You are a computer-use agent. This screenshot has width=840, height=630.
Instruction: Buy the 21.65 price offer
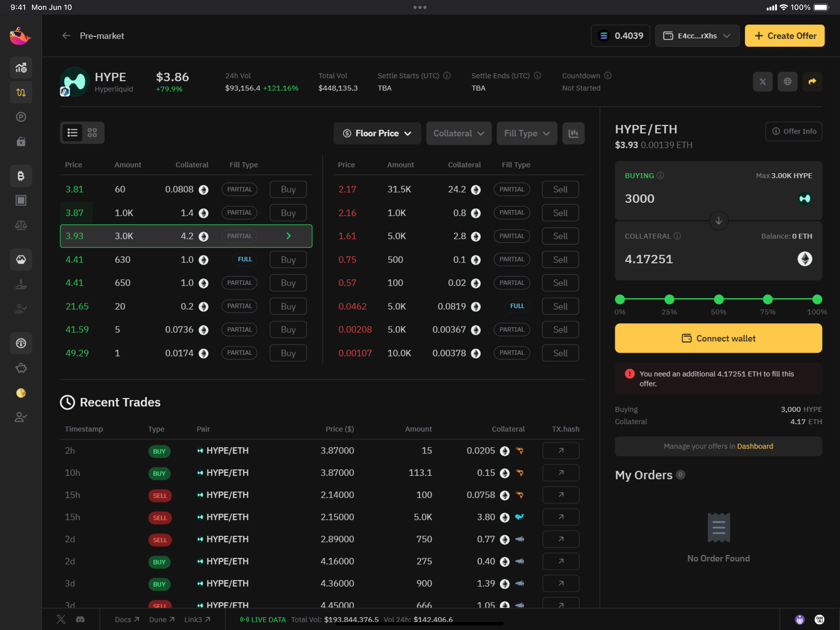(288, 306)
